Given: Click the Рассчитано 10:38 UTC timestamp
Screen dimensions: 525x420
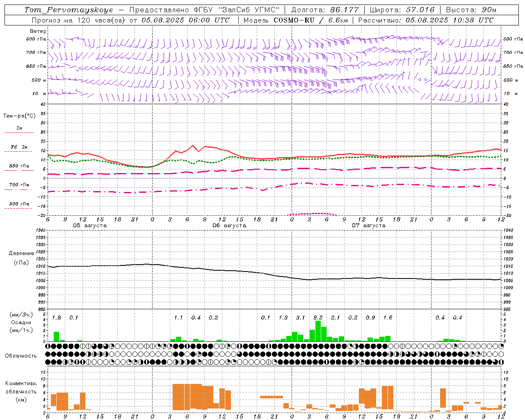Looking at the screenshot, I should (426, 20).
